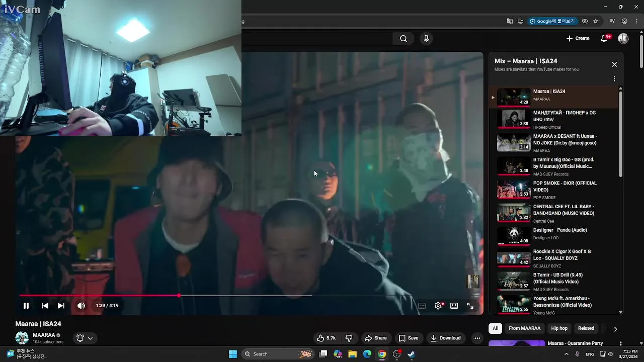Play B Tamir - UB Drill (9.45) track
Viewport: 644px width, 362px height.
pos(553,282)
